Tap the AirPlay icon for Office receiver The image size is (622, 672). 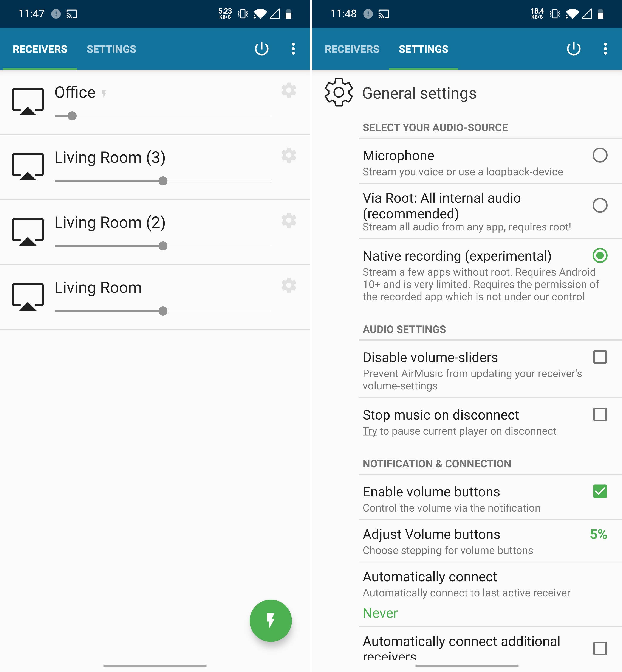pos(28,101)
